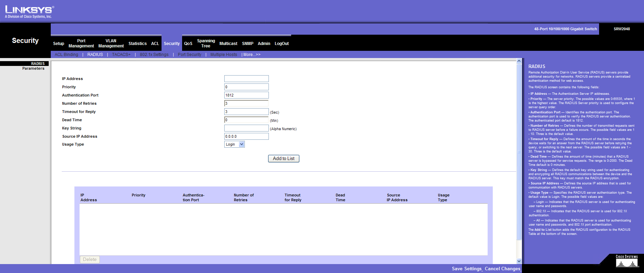The image size is (644, 273).
Task: Click scrollbar down arrow in main panel
Action: pyautogui.click(x=519, y=261)
